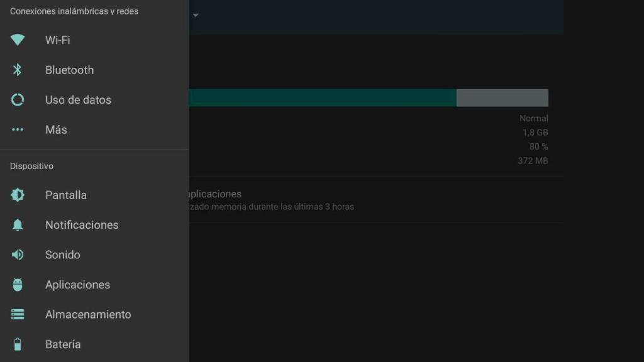Click the gray free memory bar portion

pyautogui.click(x=502, y=97)
